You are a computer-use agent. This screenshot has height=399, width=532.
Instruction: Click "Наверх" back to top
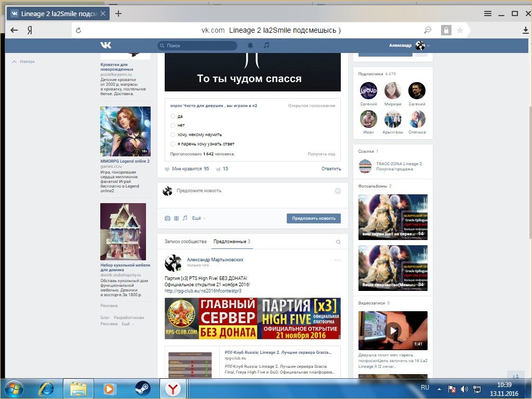[x=23, y=61]
